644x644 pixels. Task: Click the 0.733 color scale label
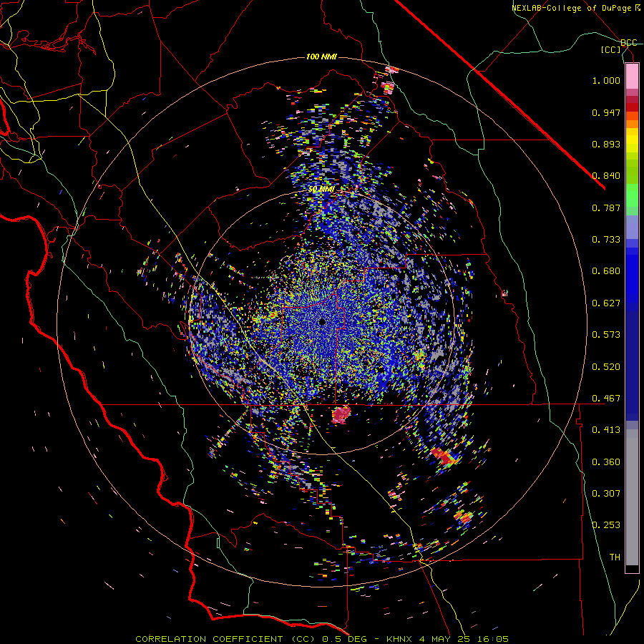point(606,240)
